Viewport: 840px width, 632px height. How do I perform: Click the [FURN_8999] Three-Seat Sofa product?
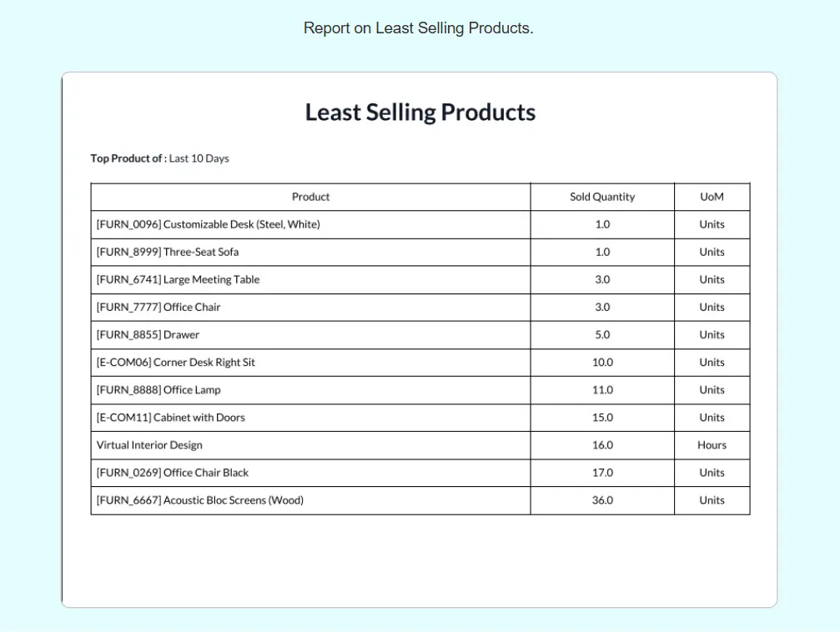tap(168, 252)
